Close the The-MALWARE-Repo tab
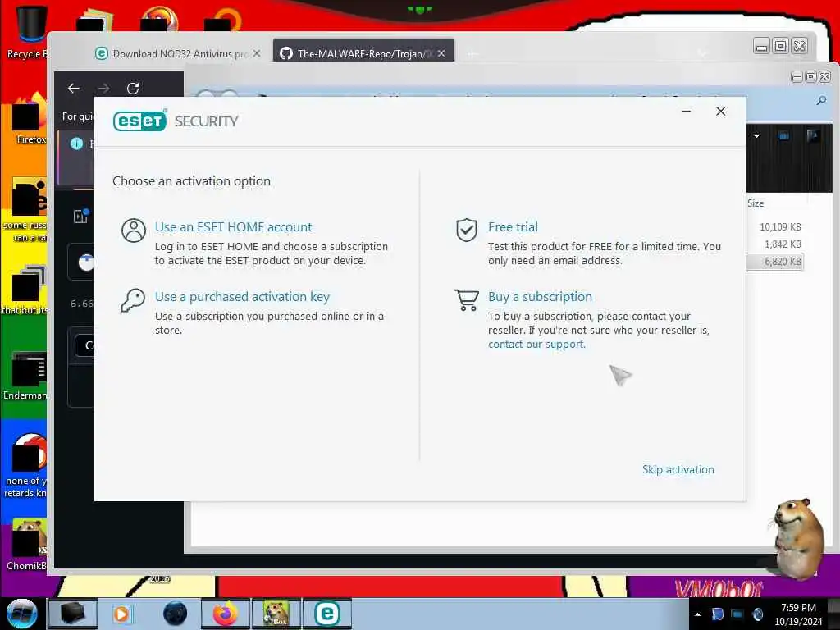The width and height of the screenshot is (840, 630). pos(441,53)
